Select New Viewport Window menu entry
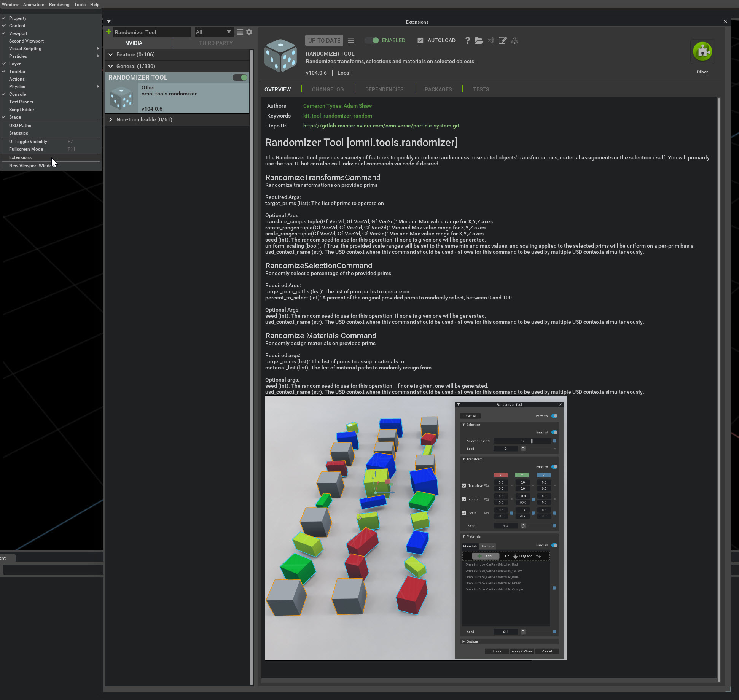Viewport: 739px width, 700px height. [x=51, y=166]
